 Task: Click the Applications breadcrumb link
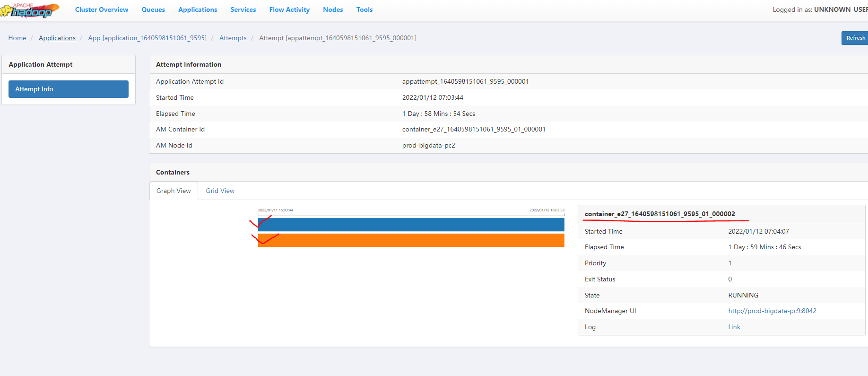click(x=57, y=38)
